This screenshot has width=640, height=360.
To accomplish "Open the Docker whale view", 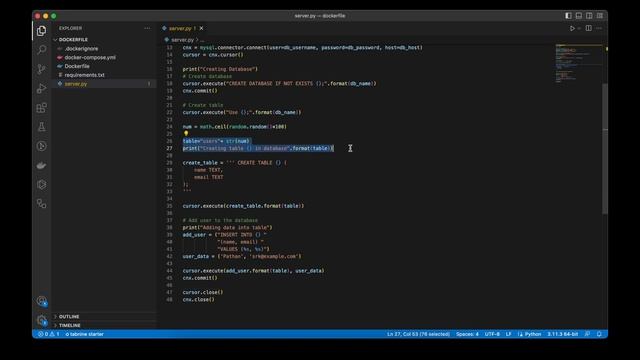I will (x=41, y=165).
